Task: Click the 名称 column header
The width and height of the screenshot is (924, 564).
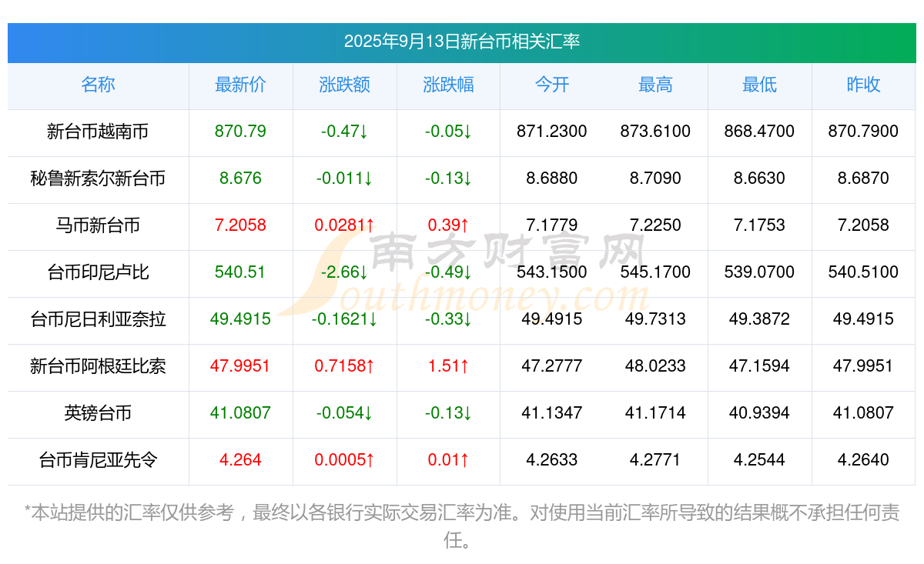Action: click(x=98, y=85)
